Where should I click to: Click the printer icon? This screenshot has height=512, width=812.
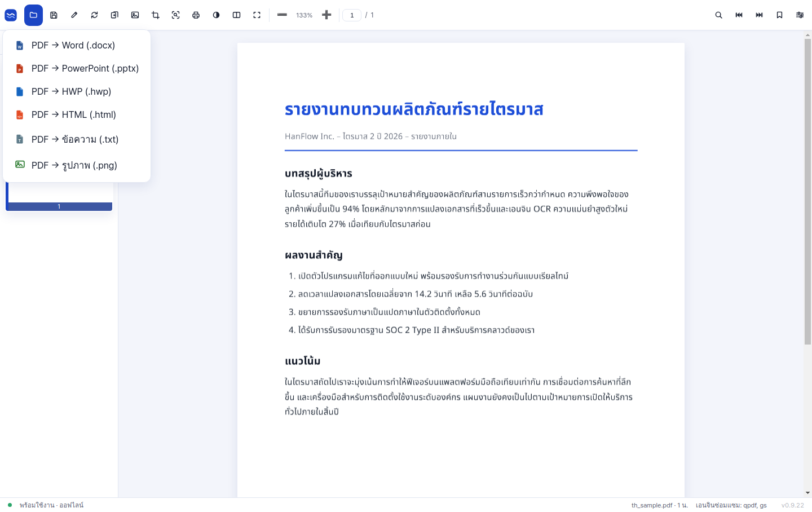click(196, 15)
